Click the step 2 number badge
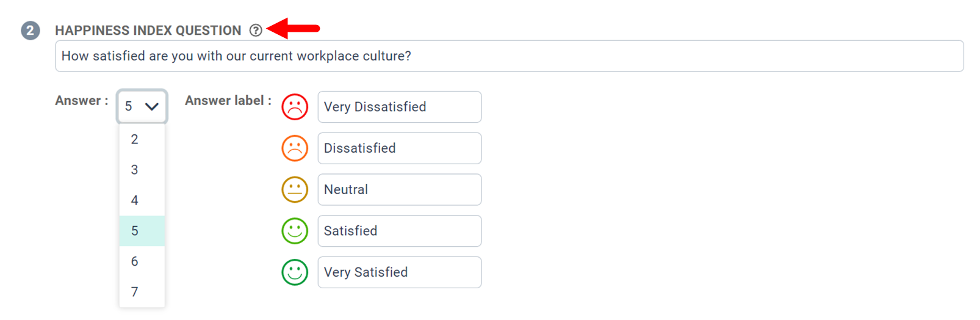This screenshot has width=980, height=320. pos(30,30)
